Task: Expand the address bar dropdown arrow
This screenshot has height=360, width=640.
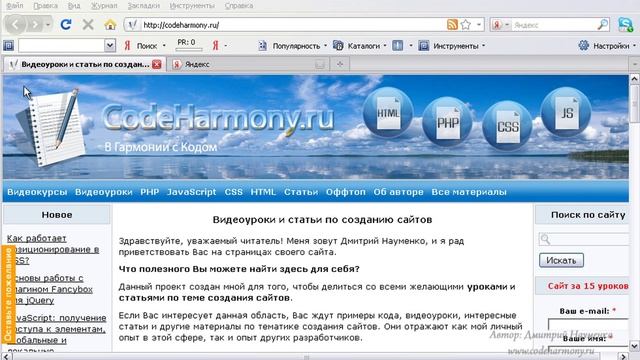Action: [x=479, y=24]
